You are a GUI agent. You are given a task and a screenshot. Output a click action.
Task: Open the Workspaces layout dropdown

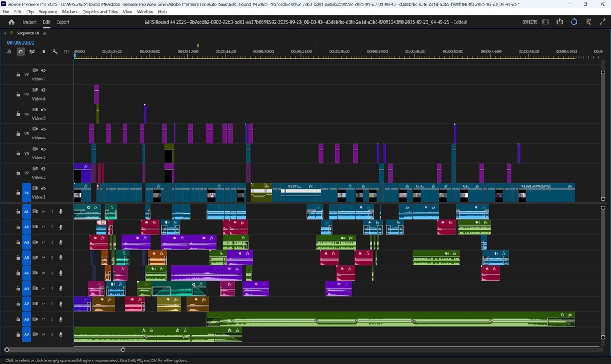545,22
